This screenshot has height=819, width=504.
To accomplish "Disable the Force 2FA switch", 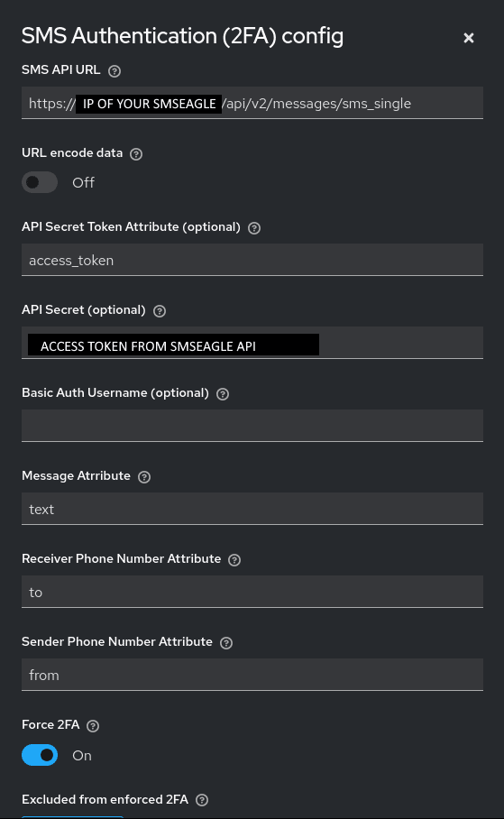I will click(40, 755).
